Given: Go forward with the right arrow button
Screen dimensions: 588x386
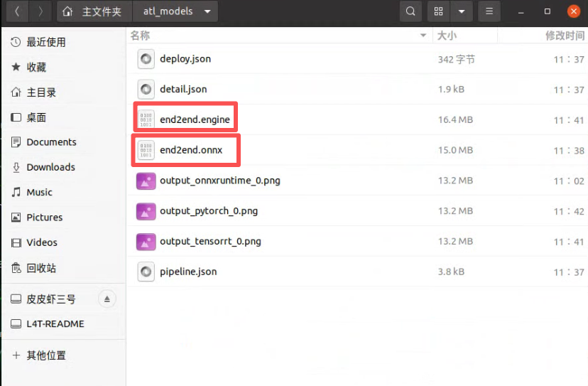Looking at the screenshot, I should [40, 11].
